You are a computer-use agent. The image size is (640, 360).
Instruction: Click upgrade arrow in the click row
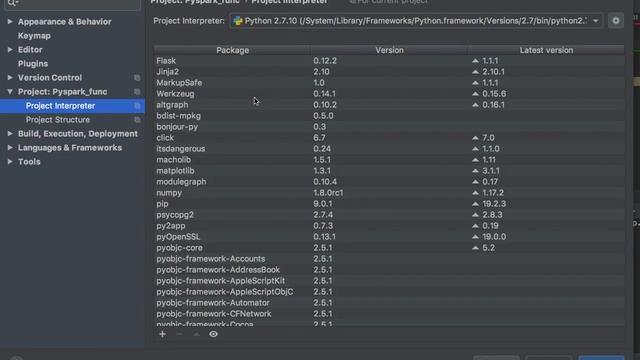(x=475, y=138)
